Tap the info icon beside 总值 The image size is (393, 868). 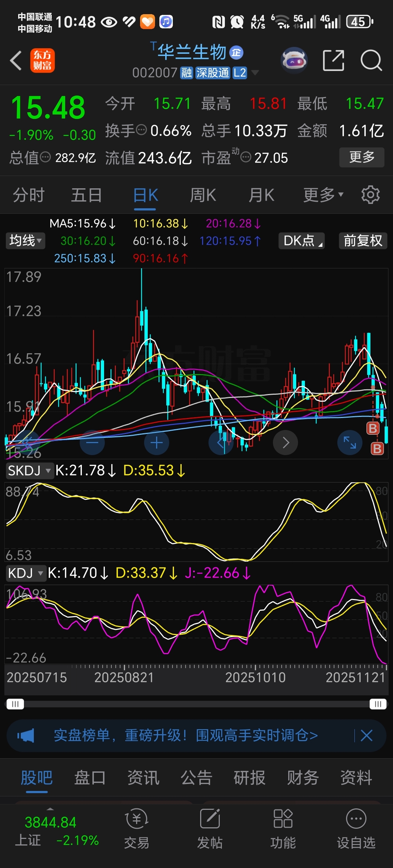point(45,157)
